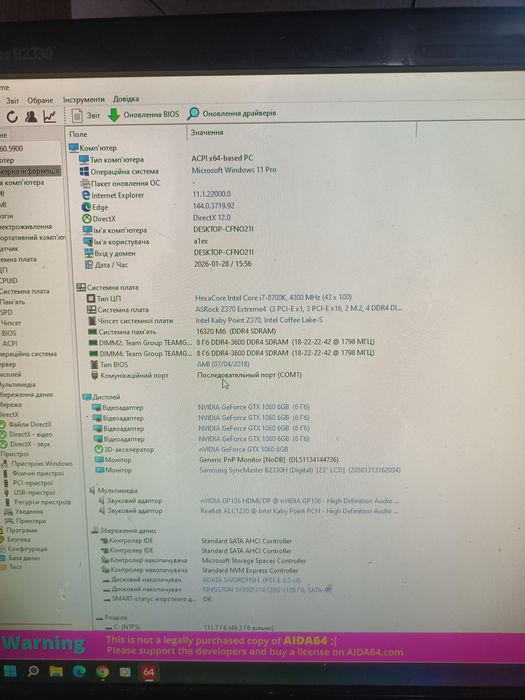This screenshot has height=700, width=525.
Task: Select the Операційна система Windows icon
Action: (x=84, y=171)
